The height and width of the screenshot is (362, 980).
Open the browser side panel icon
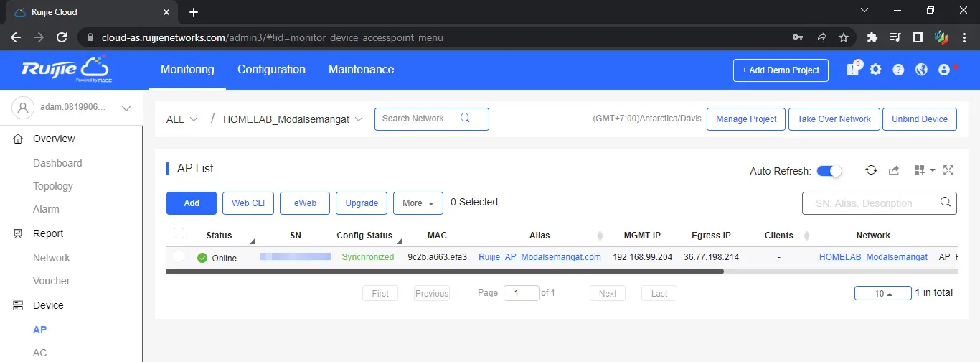[918, 37]
